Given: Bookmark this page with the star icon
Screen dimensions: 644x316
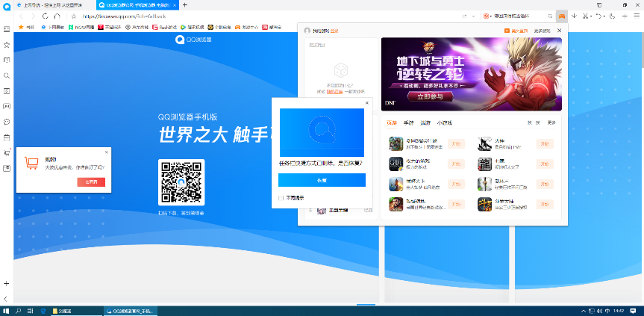Looking at the screenshot, I should point(74,16).
